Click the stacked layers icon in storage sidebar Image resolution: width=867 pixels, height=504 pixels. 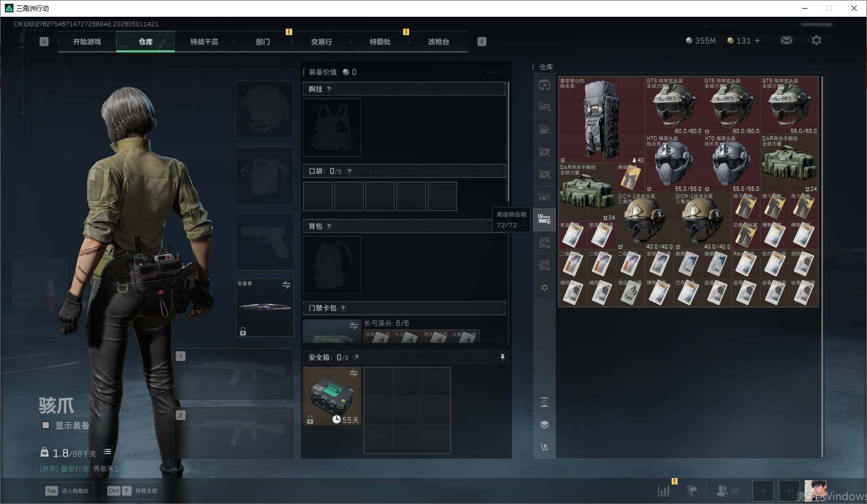[x=544, y=425]
